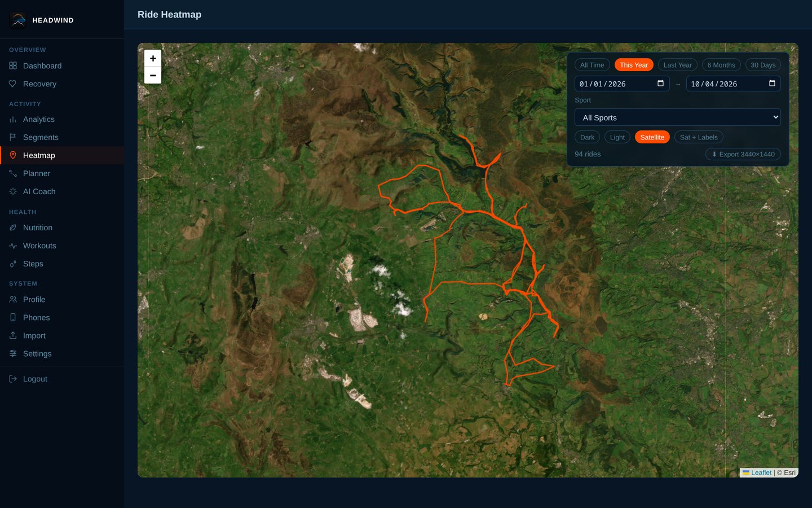Select the All Time range filter
812x508 pixels.
592,65
